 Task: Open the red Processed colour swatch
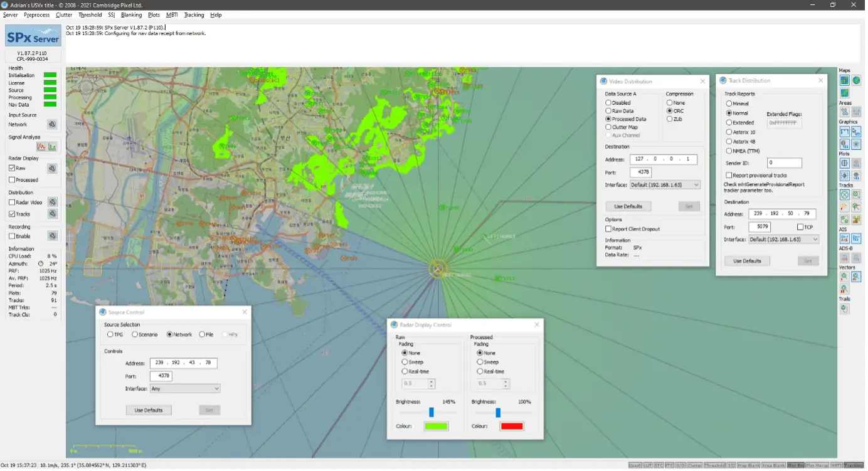click(x=511, y=427)
